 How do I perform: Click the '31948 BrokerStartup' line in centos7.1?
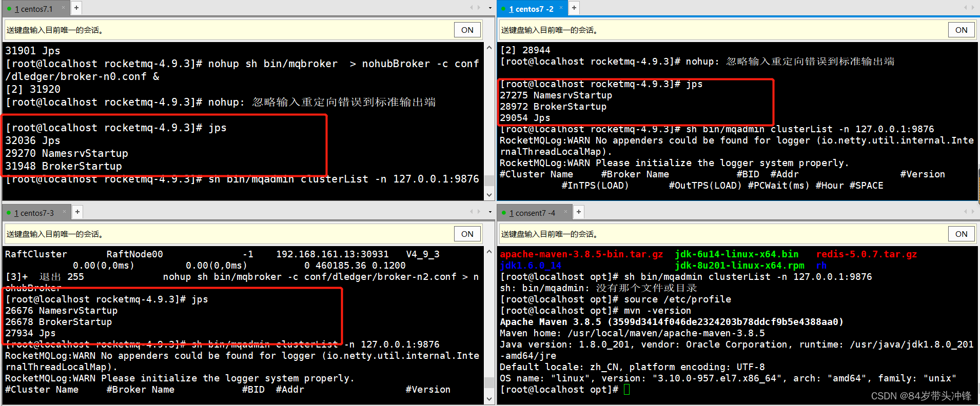coord(64,166)
